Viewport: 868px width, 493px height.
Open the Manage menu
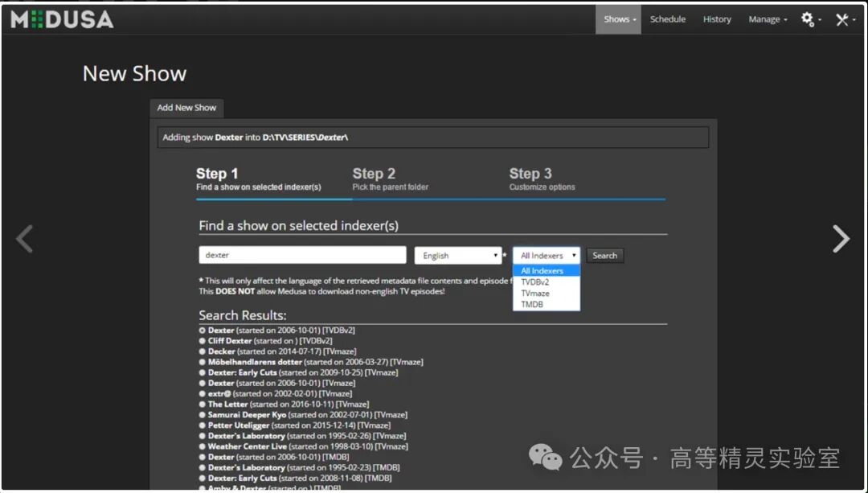tap(768, 19)
